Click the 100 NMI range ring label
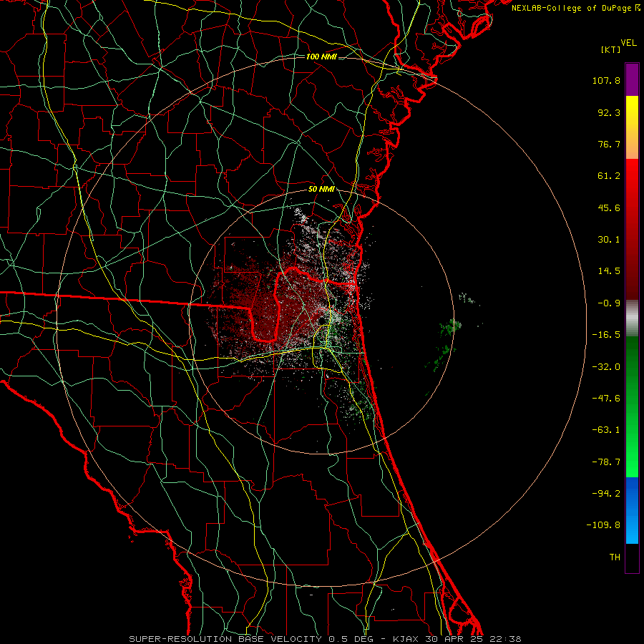This screenshot has width=644, height=644. (x=321, y=57)
